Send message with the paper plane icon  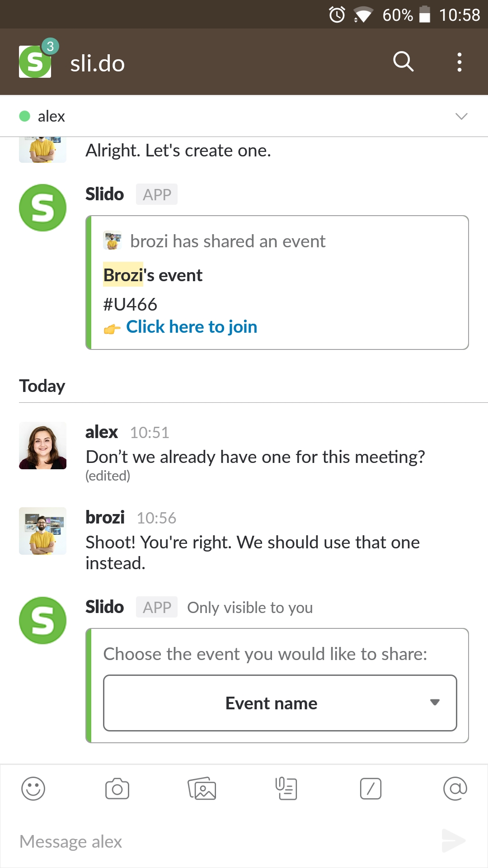pyautogui.click(x=453, y=841)
